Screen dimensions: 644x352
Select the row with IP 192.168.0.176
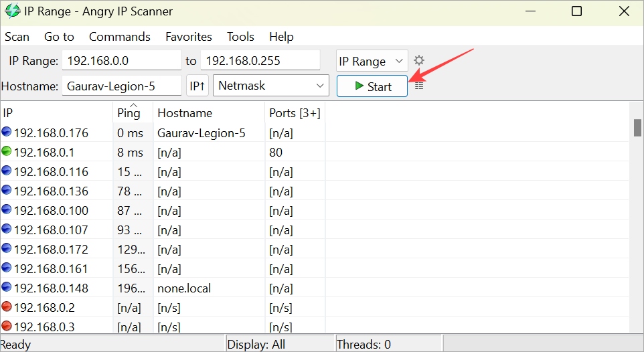(315, 133)
